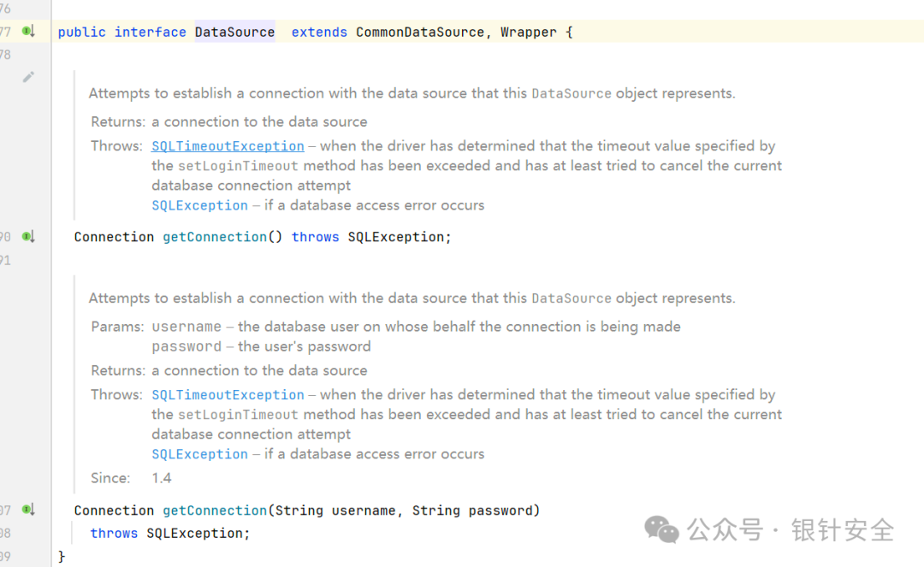Click the username parameter in the doc comment
The image size is (924, 567).
coord(187,327)
